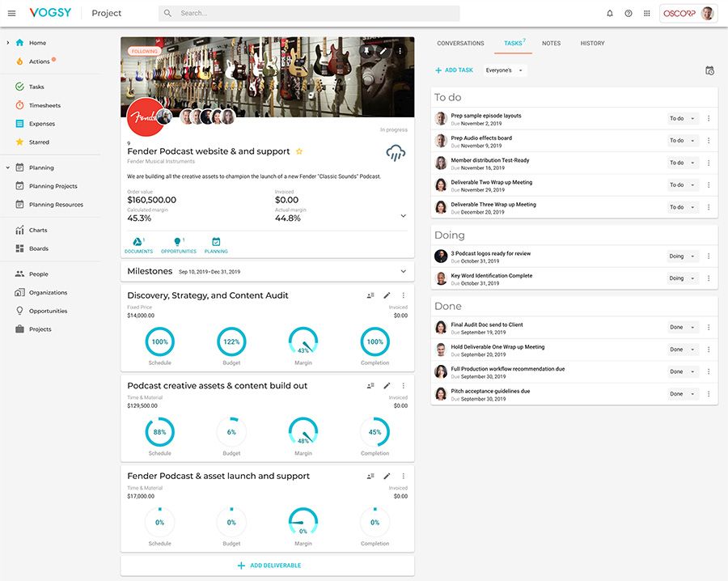Change status of Final Audit Doc send to Client
The width and height of the screenshot is (728, 581).
tap(683, 327)
